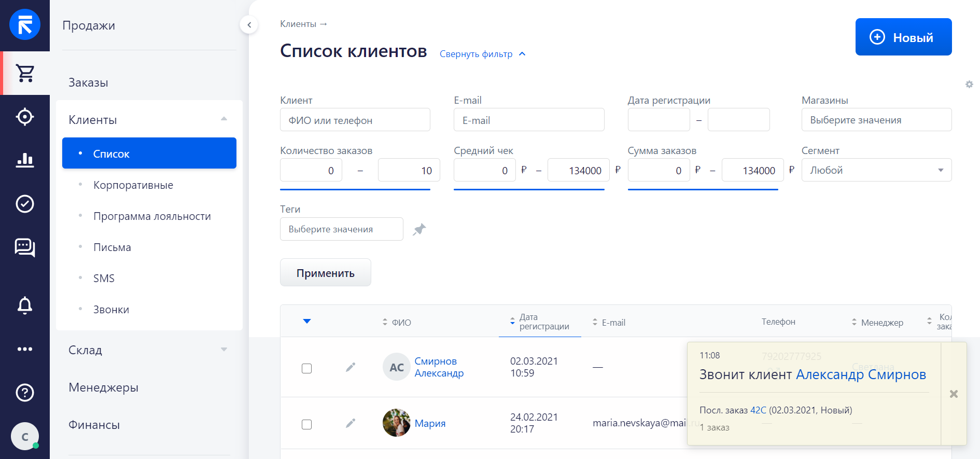Click the ФИО или телефон search field
This screenshot has width=980, height=459.
(355, 120)
